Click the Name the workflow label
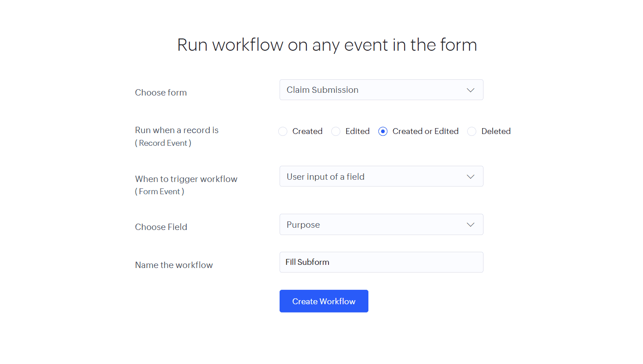The image size is (643, 364). (x=174, y=265)
